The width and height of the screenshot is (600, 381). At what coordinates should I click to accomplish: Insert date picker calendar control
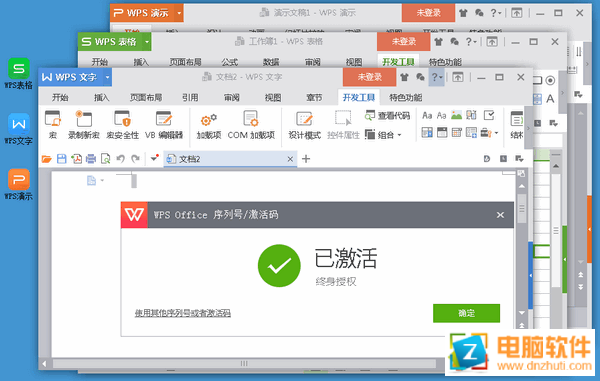pyautogui.click(x=457, y=133)
